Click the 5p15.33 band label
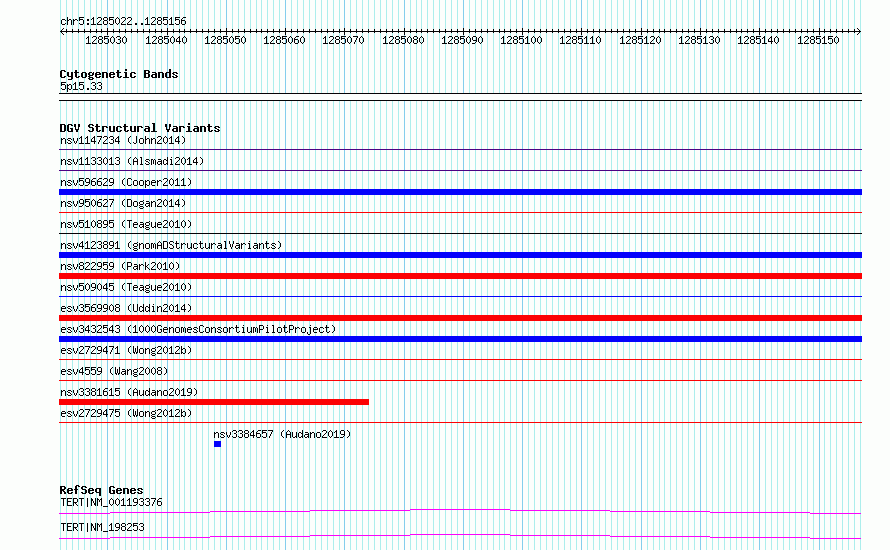Image resolution: width=890 pixels, height=550 pixels. coord(81,86)
